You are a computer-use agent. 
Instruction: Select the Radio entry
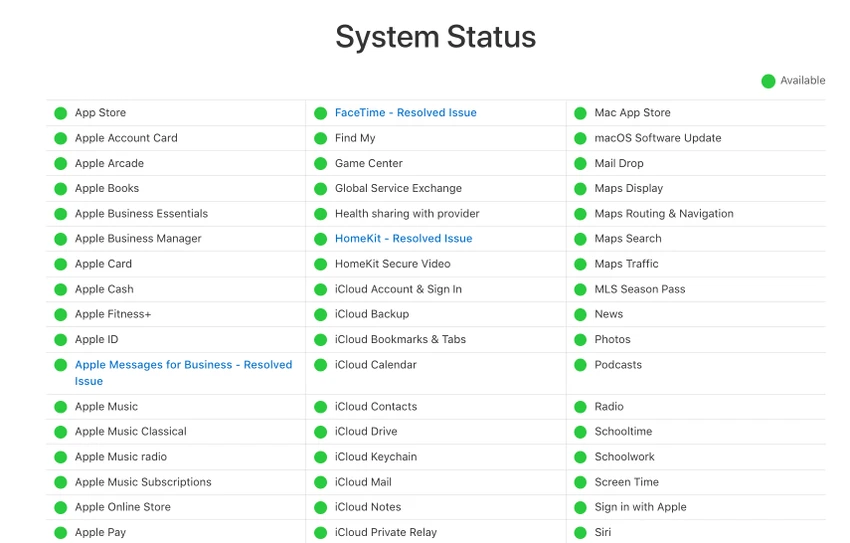pos(609,406)
